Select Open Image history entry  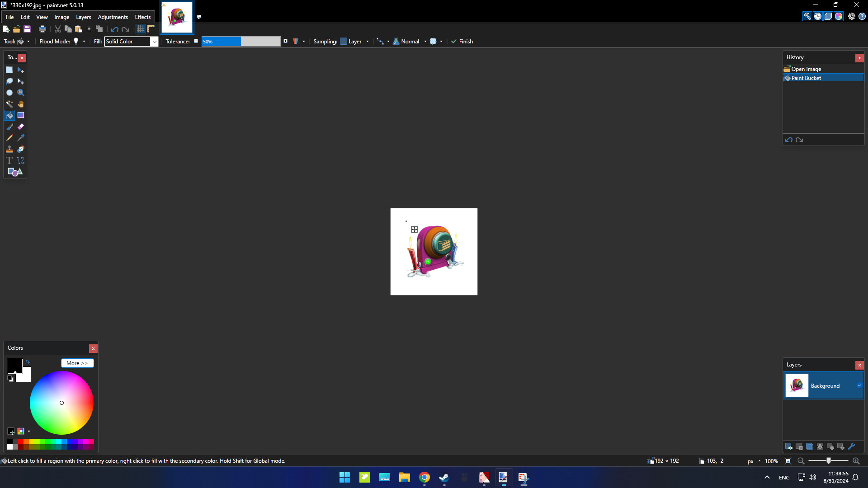(806, 69)
